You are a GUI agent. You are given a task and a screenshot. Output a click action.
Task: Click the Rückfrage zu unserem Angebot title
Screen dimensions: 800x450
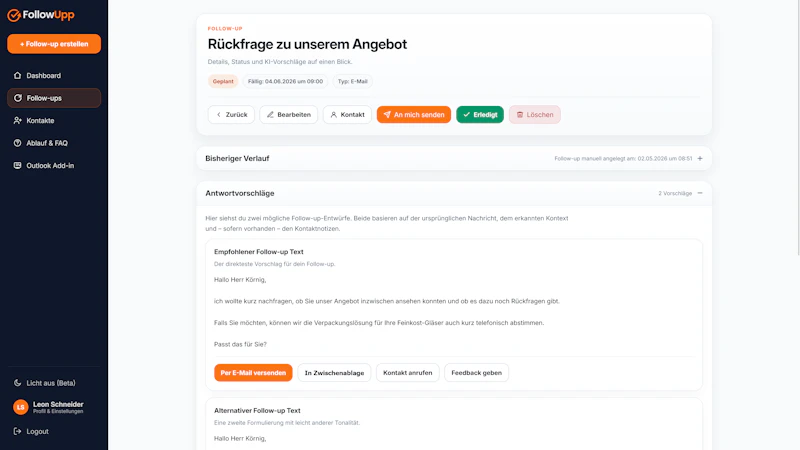tap(307, 44)
